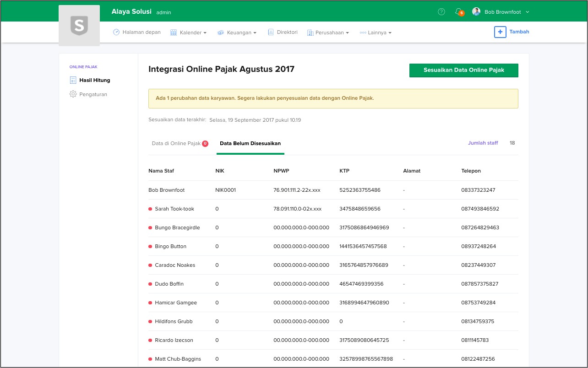Click the Hasil Hitung sidebar icon

[73, 80]
